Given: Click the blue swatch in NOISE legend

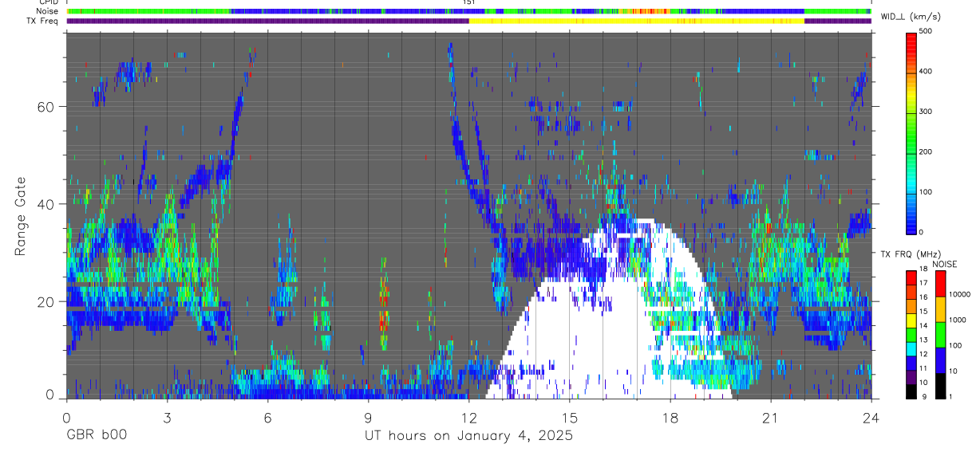Looking at the screenshot, I should 939,360.
